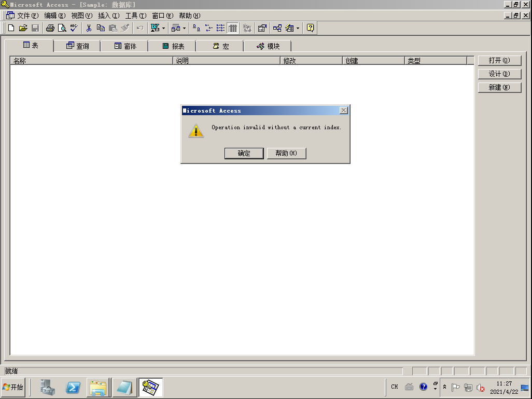This screenshot has width=532, height=399.
Task: Open the Notepad taskbar item
Action: coord(124,387)
